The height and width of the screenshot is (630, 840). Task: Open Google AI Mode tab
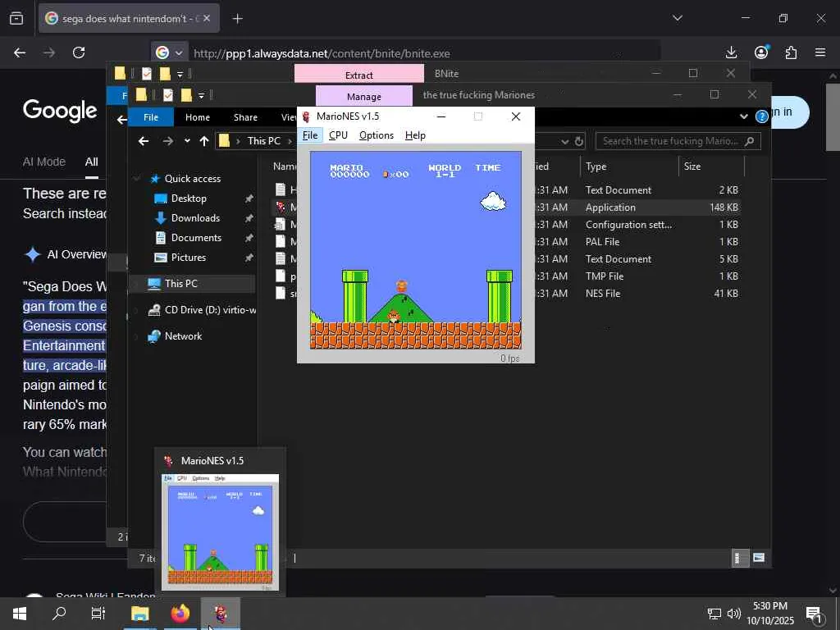click(x=44, y=162)
